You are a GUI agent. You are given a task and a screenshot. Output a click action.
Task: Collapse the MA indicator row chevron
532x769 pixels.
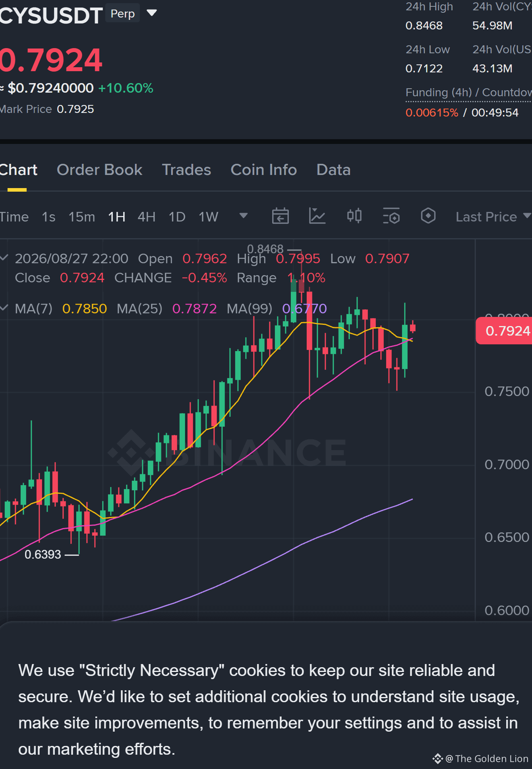pos(4,308)
